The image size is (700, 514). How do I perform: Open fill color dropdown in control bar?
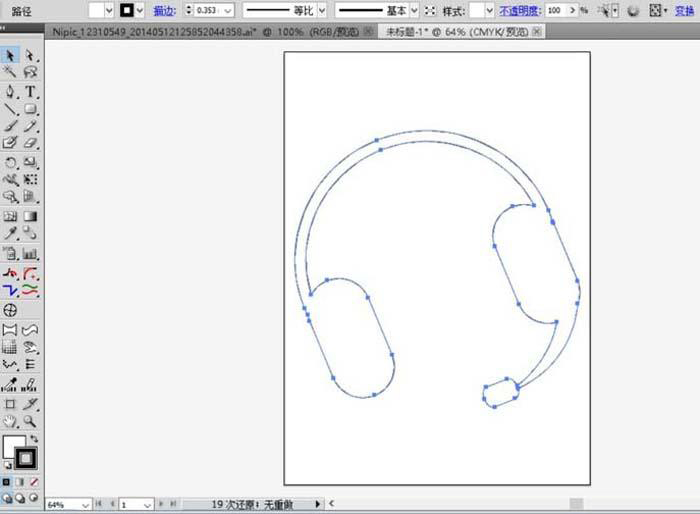click(x=108, y=10)
